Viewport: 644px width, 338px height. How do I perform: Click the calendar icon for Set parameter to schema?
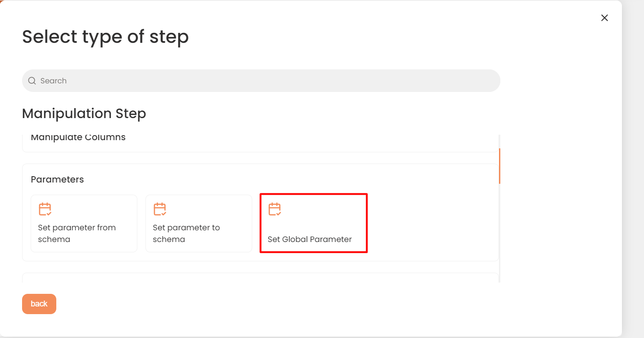[x=160, y=209]
